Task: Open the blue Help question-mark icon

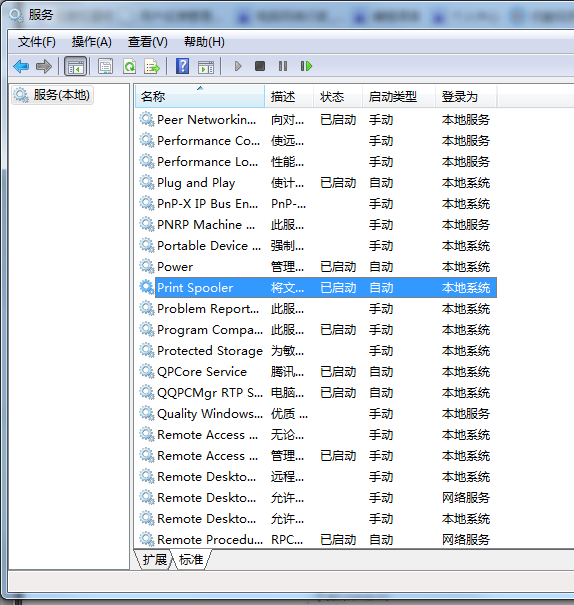Action: [x=182, y=66]
